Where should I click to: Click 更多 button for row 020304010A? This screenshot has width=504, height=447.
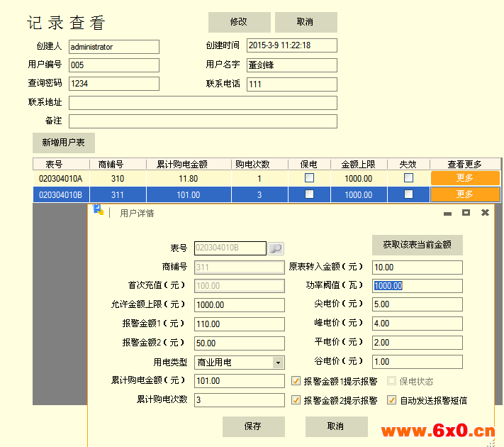pos(465,178)
